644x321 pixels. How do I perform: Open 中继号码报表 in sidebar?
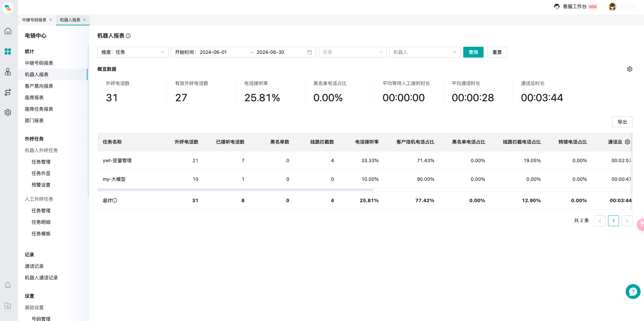click(x=39, y=63)
